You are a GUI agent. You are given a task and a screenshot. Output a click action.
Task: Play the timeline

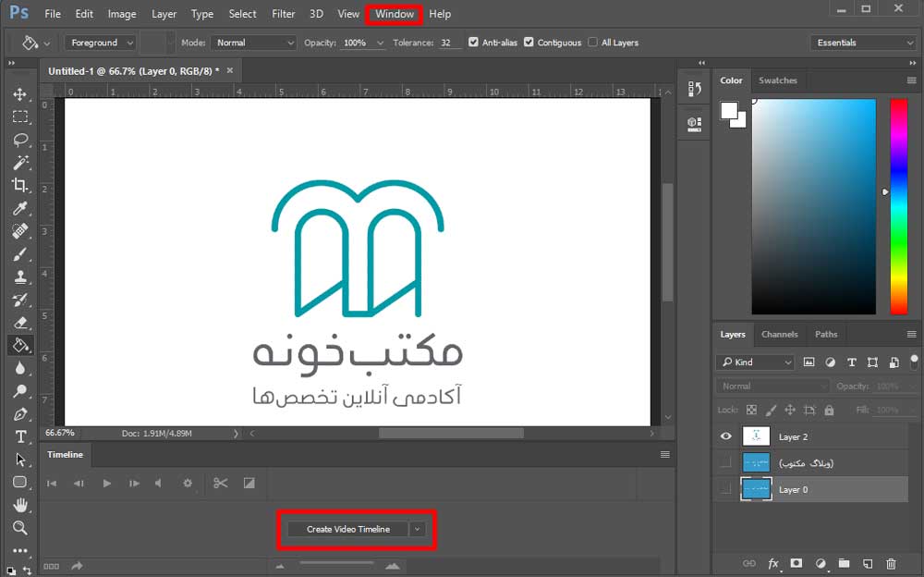pos(106,484)
